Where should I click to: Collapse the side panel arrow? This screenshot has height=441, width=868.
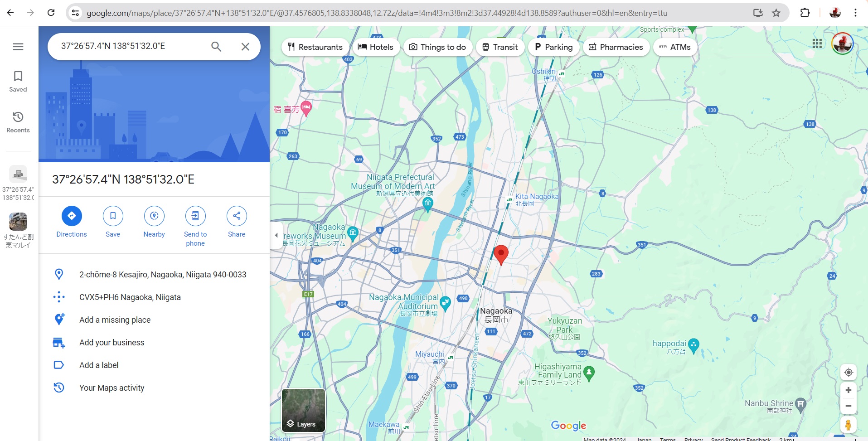tap(276, 235)
